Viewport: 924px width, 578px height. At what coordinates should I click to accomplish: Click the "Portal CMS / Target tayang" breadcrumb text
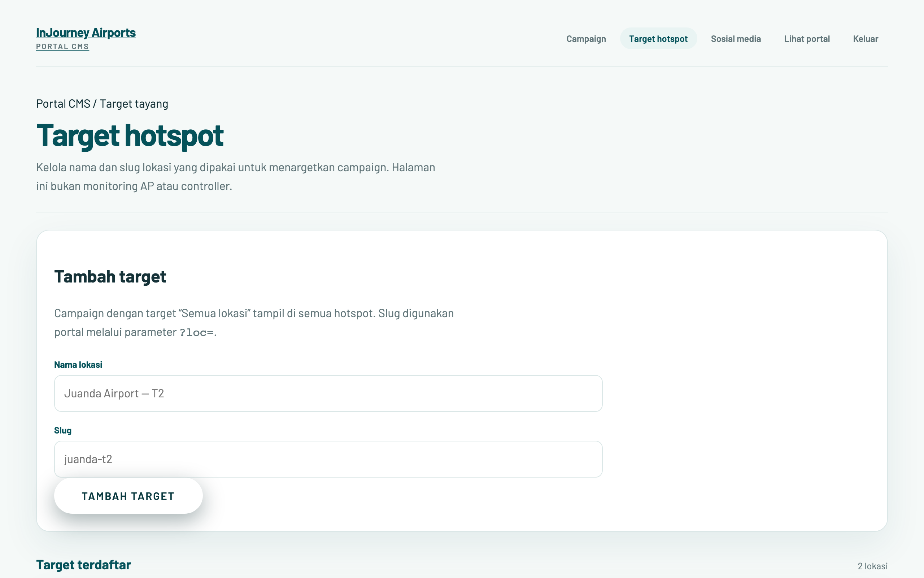tap(103, 104)
